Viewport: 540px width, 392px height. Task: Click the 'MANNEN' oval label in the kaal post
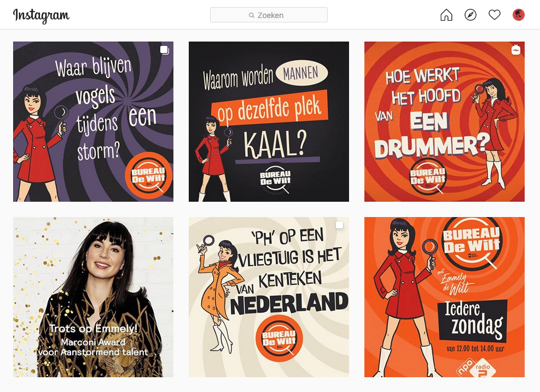tap(301, 73)
